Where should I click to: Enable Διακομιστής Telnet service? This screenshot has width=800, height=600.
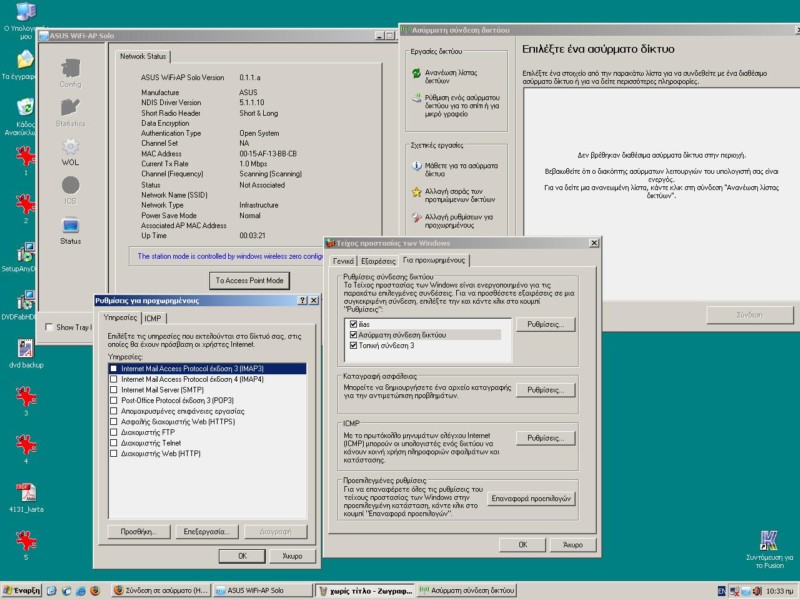click(114, 443)
